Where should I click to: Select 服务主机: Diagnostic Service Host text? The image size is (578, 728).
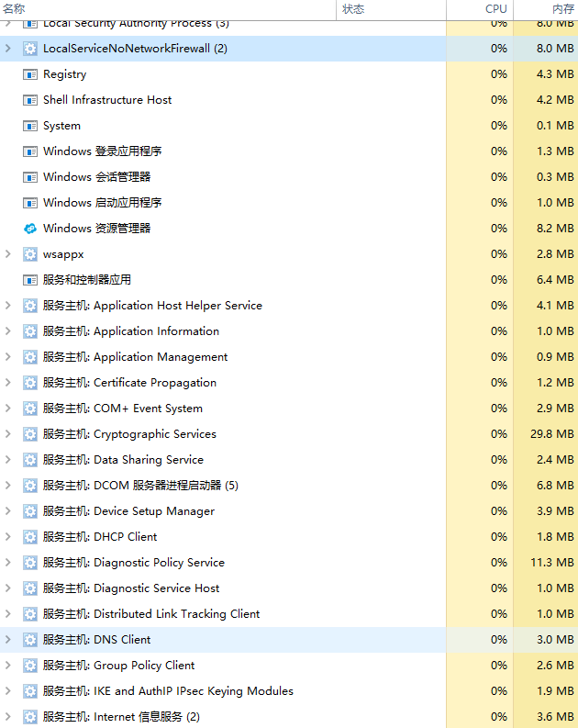pos(131,588)
